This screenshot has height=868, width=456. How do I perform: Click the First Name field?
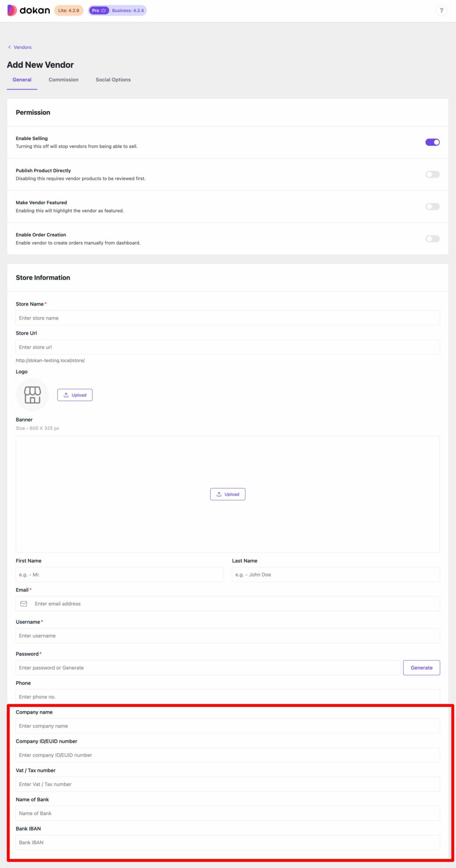(120, 574)
